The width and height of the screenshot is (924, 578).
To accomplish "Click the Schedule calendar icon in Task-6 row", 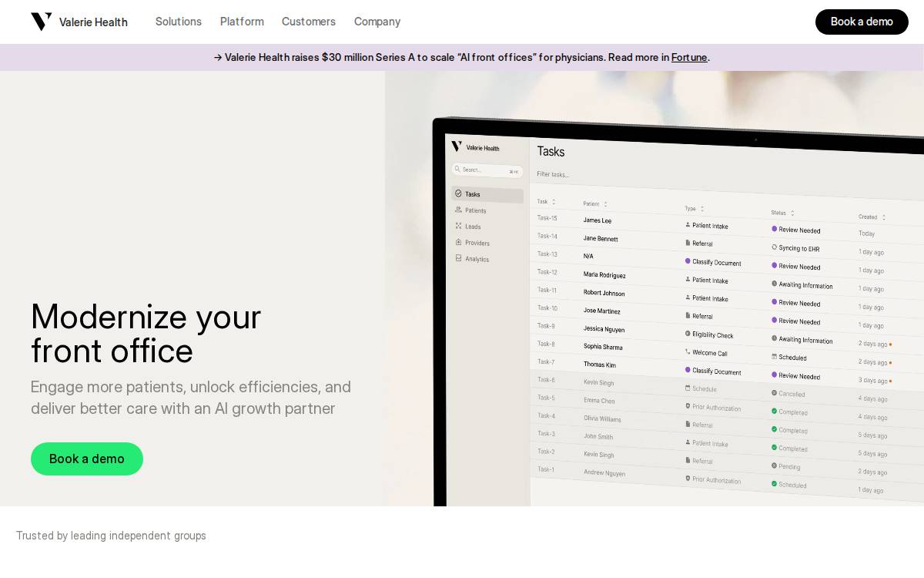I will click(688, 388).
